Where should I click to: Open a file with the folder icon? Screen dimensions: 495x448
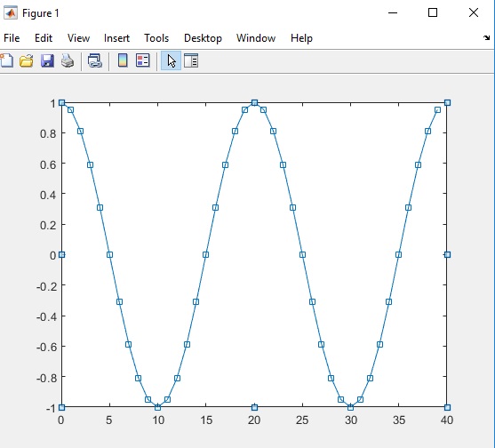27,60
